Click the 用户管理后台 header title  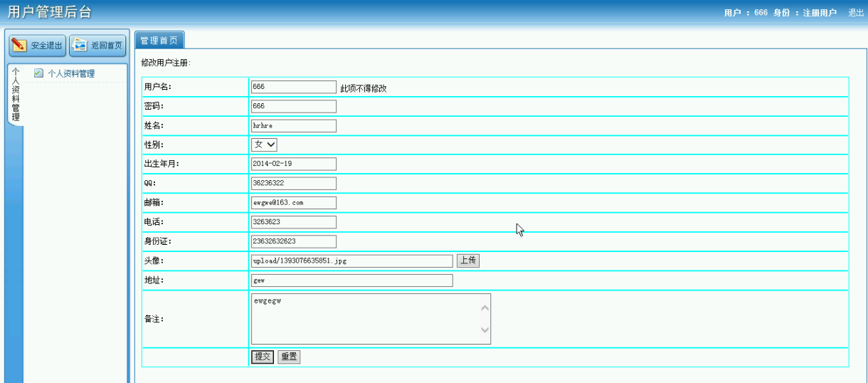click(49, 12)
